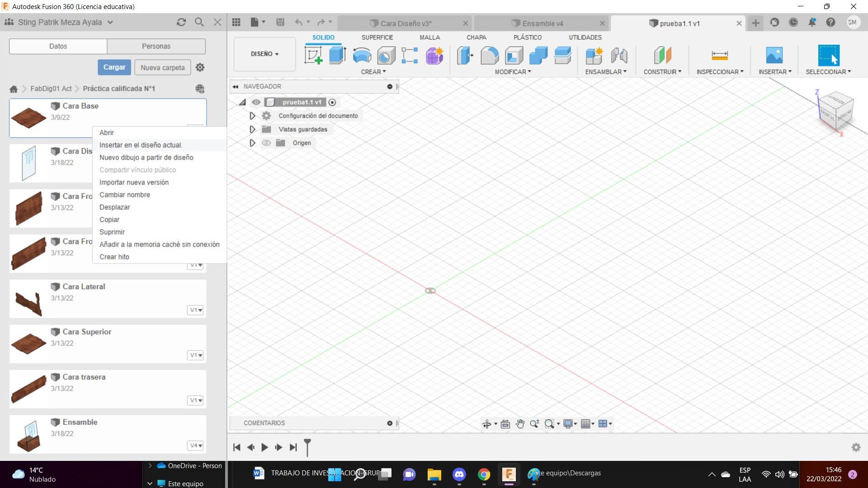Select the Fillet tool in Modificar

[490, 56]
